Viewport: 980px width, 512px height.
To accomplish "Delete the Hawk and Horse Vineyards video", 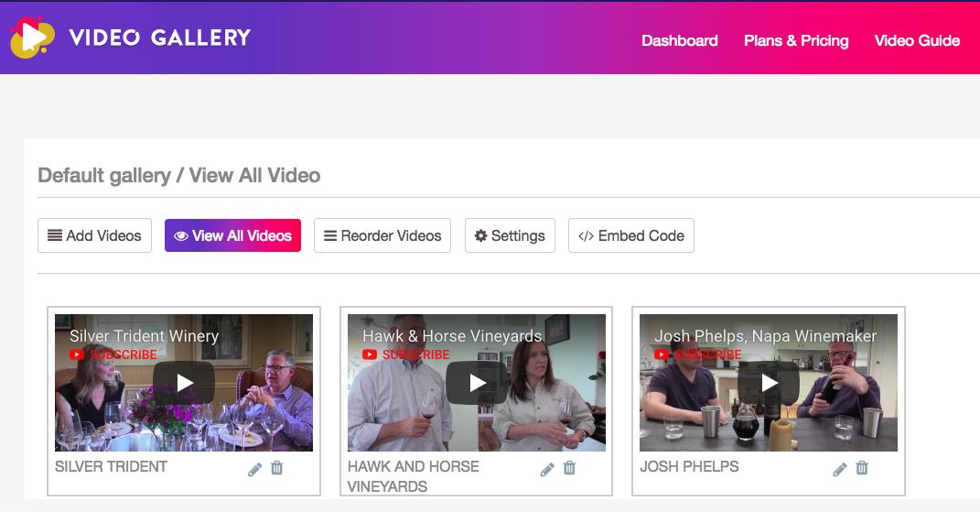I will click(569, 468).
